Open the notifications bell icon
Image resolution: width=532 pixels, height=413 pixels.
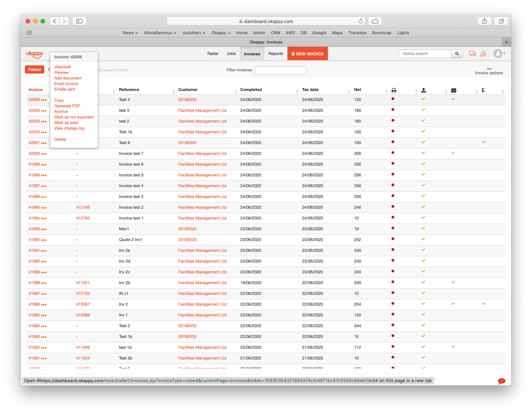tap(483, 53)
